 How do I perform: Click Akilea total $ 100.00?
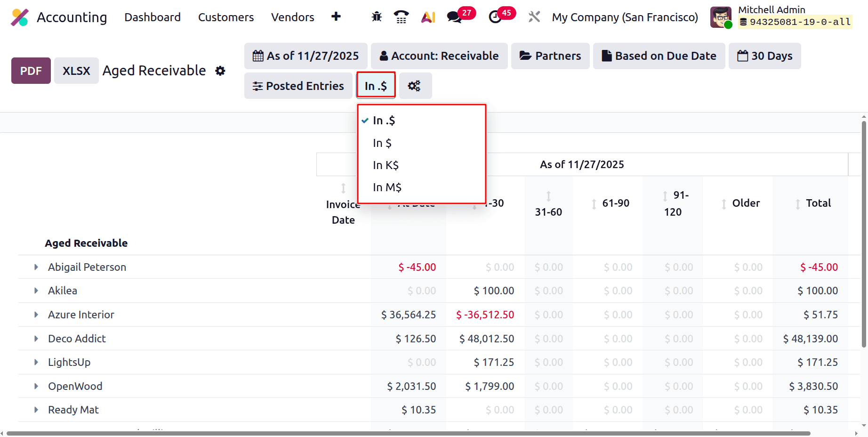pos(818,291)
